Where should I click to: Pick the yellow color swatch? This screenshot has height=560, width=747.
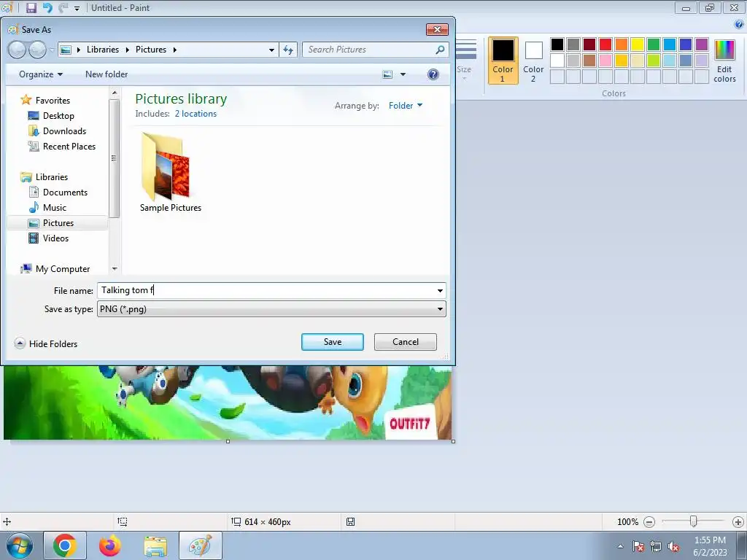click(638, 44)
